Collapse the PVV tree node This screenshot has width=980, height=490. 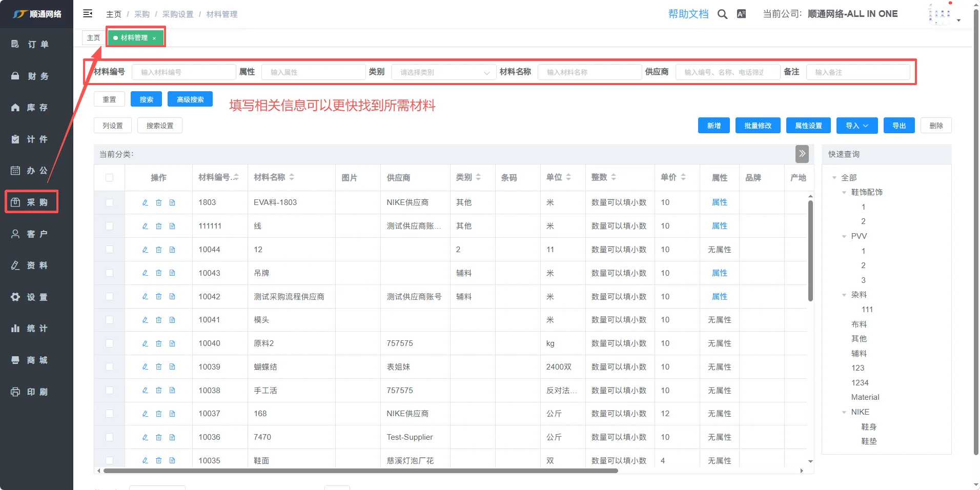coord(844,236)
